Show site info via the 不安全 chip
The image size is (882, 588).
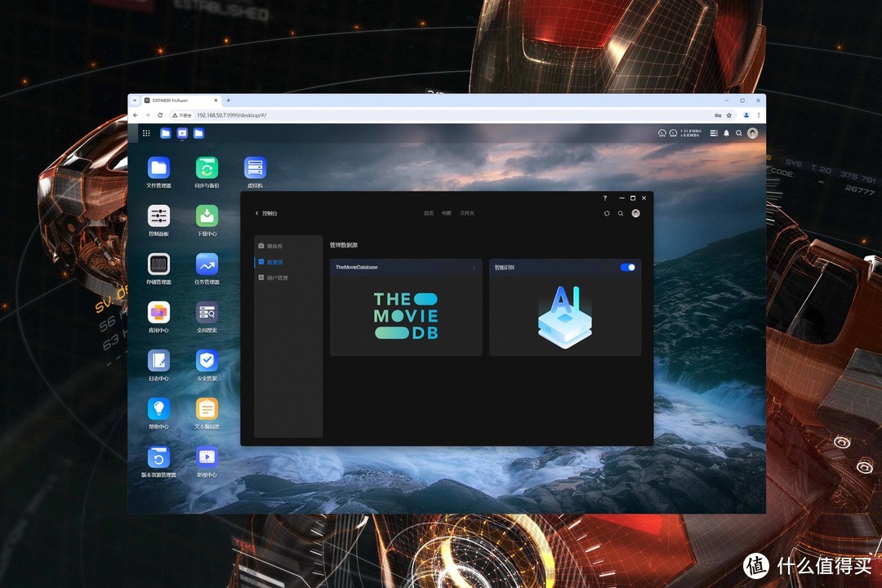click(182, 115)
